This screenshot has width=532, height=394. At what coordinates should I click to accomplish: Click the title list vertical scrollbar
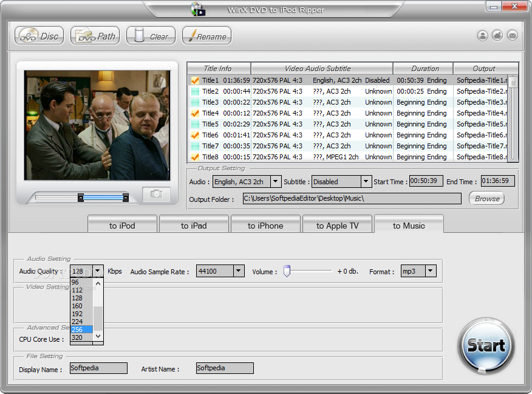point(513,117)
